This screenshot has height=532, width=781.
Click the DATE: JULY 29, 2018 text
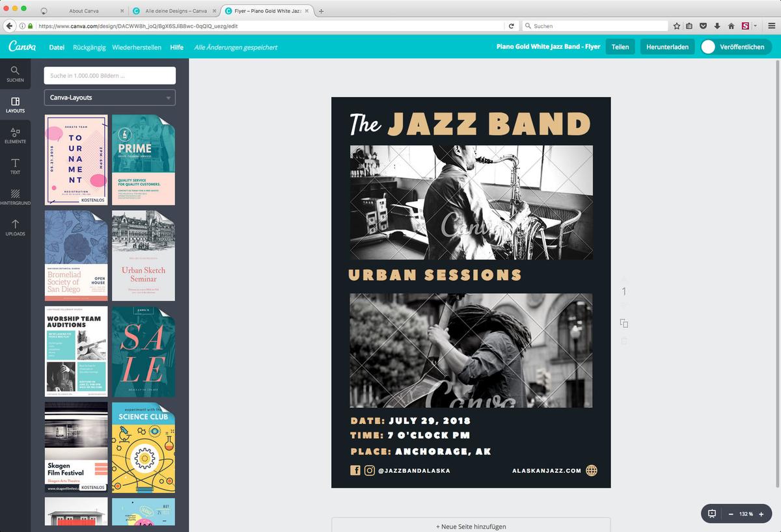(x=411, y=420)
